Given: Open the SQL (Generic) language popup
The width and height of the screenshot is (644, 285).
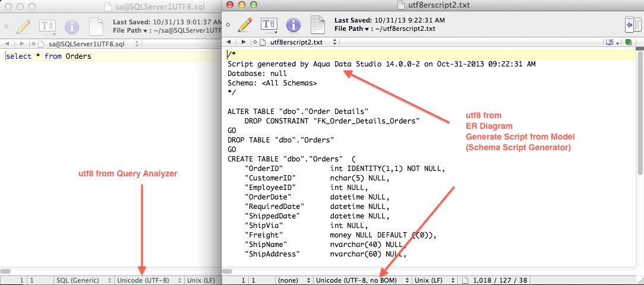Looking at the screenshot, I should 84,281.
